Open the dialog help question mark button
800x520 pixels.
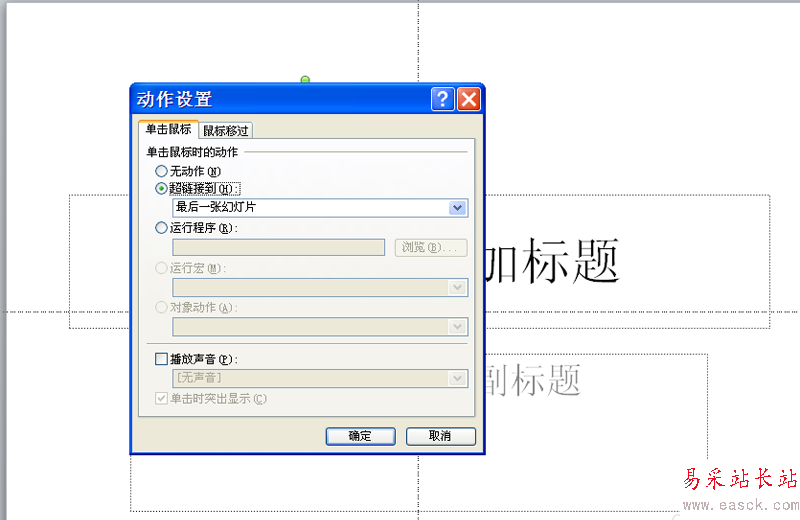click(442, 99)
